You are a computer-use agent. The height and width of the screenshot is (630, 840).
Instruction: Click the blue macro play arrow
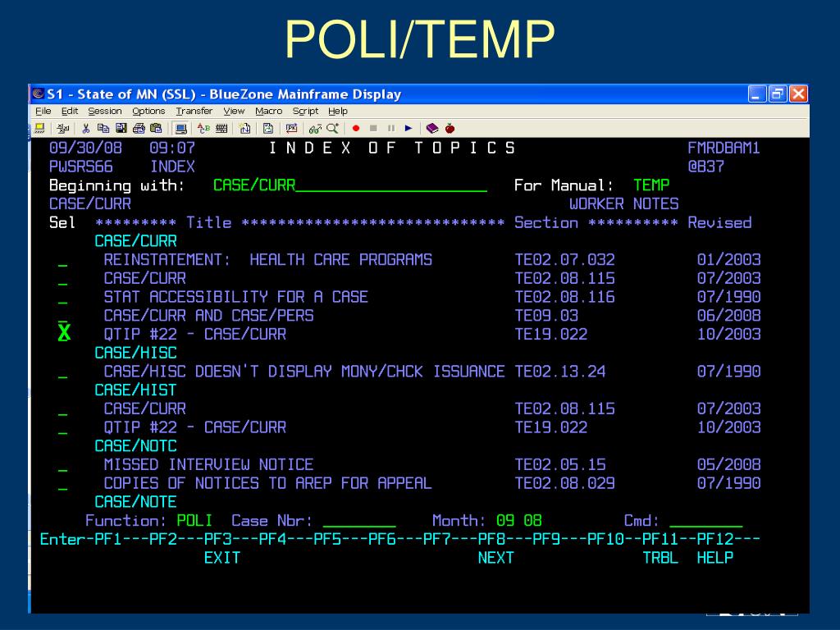[x=409, y=129]
